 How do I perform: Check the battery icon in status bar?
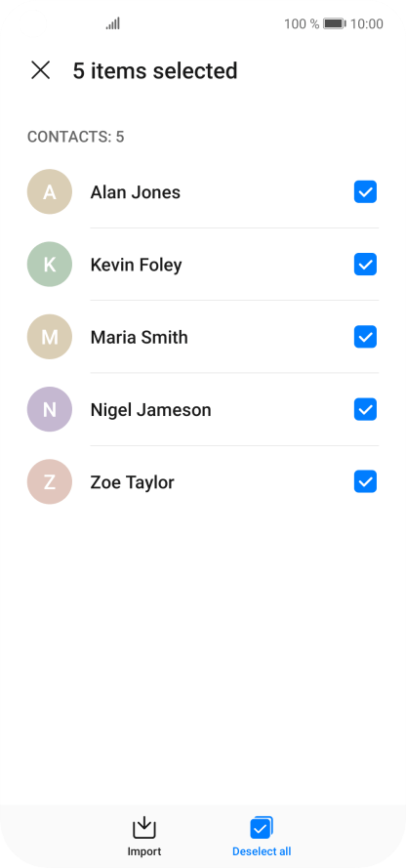point(335,23)
